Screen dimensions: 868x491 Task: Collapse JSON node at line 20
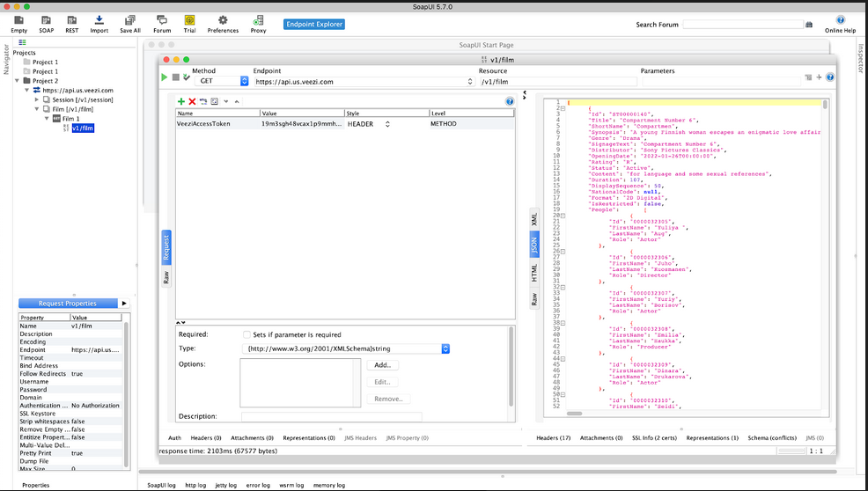(x=563, y=215)
